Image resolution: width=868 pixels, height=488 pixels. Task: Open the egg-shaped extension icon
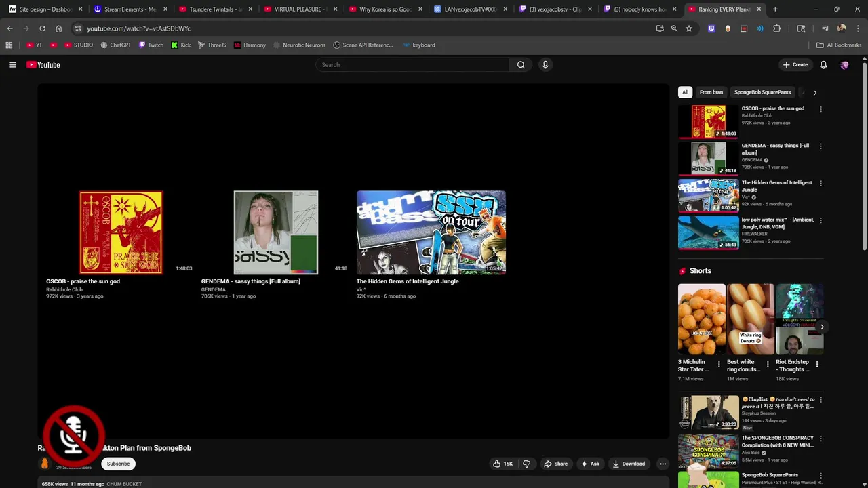tap(728, 28)
